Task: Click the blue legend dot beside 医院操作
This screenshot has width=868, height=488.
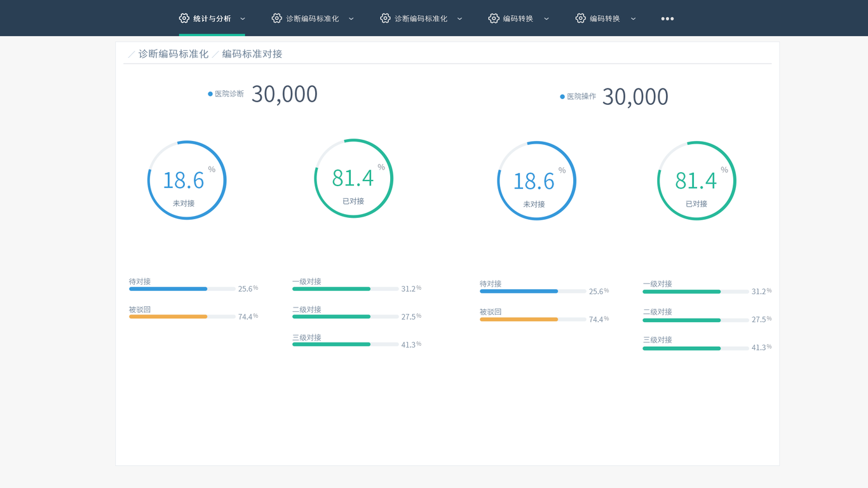Action: click(562, 97)
